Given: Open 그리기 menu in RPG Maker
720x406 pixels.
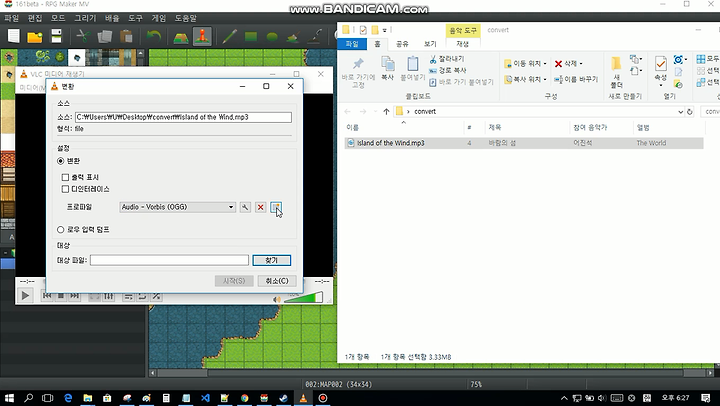Looking at the screenshot, I should pos(85,18).
